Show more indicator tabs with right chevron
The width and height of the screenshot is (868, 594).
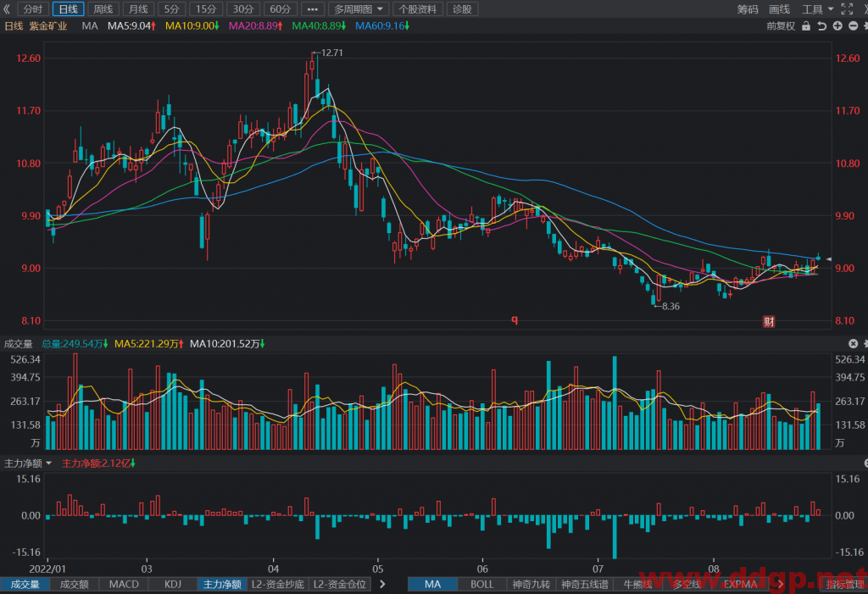point(382,584)
